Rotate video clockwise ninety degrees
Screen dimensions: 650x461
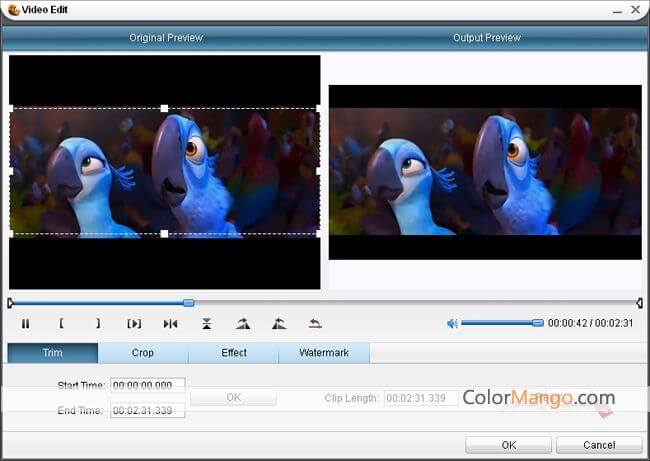(x=243, y=324)
